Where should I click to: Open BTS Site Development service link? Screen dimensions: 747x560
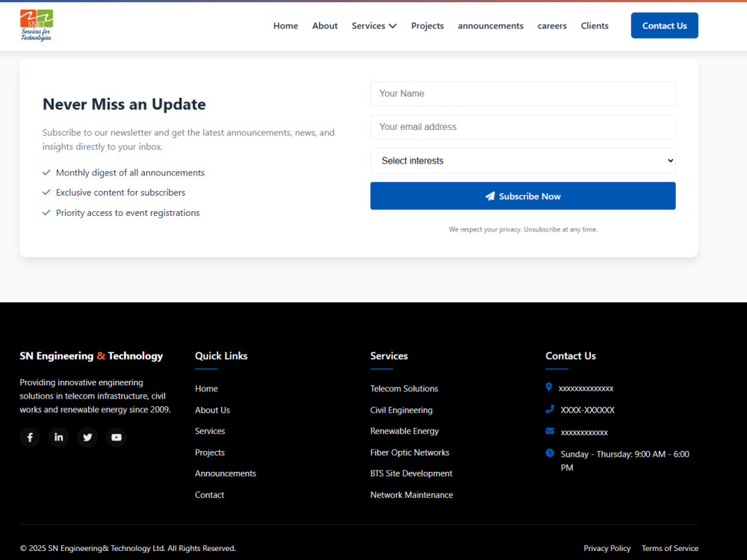411,473
